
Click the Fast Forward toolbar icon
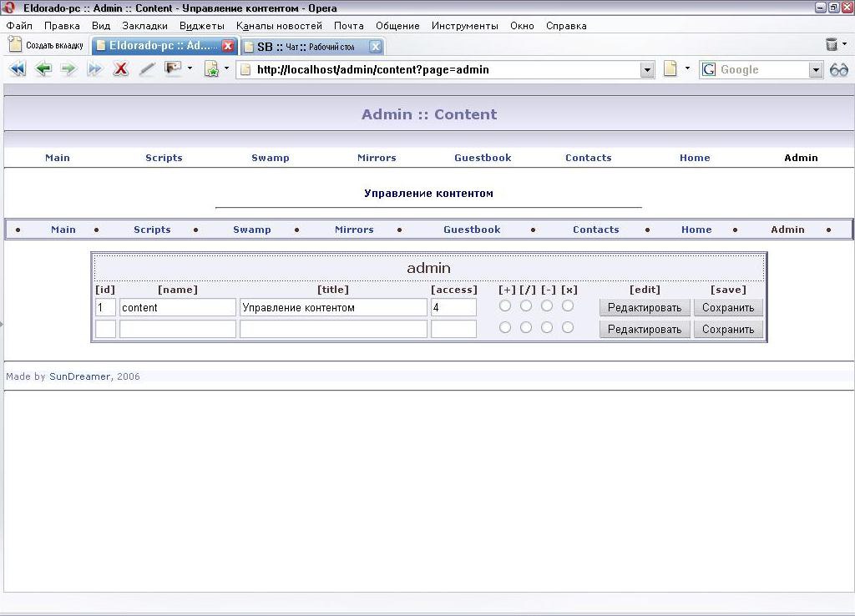pyautogui.click(x=94, y=69)
